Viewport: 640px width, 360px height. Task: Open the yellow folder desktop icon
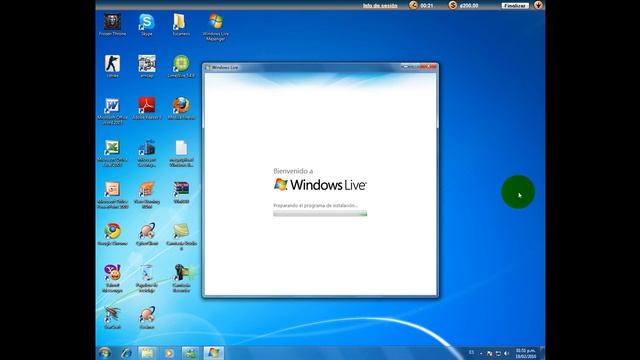181,24
